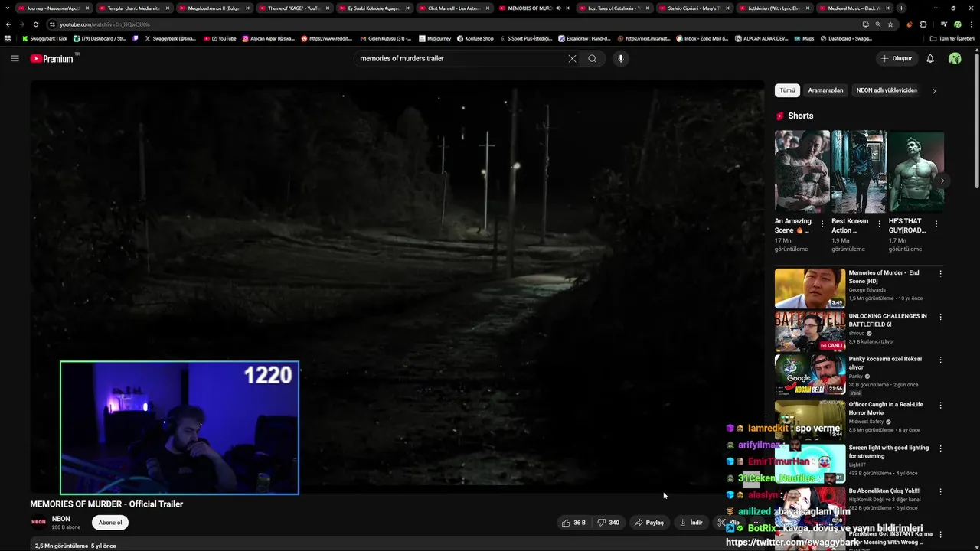Switch to the Clint Mansell - Lux Aeterna tab

(453, 8)
